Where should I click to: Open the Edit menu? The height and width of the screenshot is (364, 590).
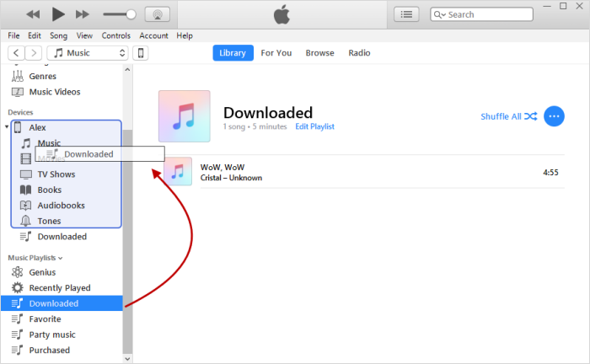click(35, 35)
